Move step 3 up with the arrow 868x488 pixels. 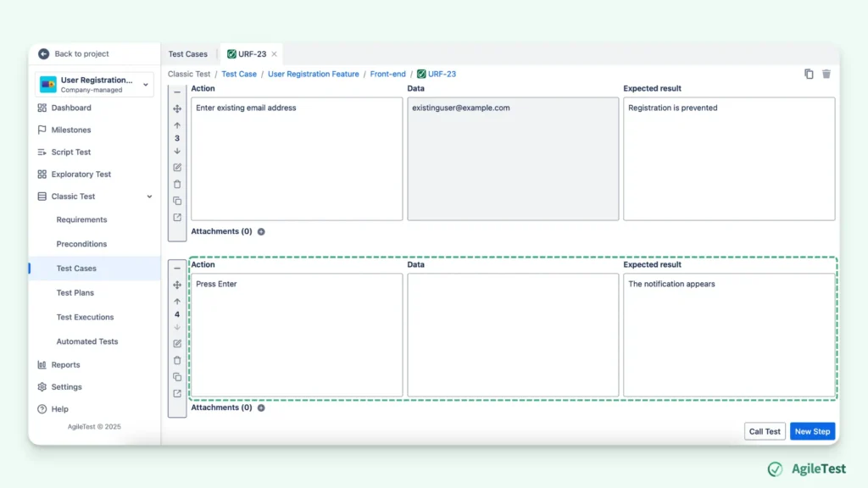point(177,125)
